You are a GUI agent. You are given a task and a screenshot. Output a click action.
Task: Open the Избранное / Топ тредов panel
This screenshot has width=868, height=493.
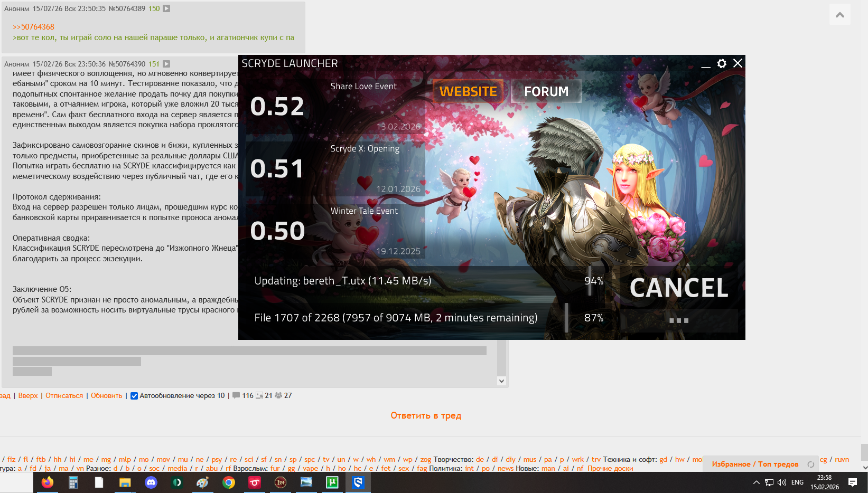click(x=755, y=464)
